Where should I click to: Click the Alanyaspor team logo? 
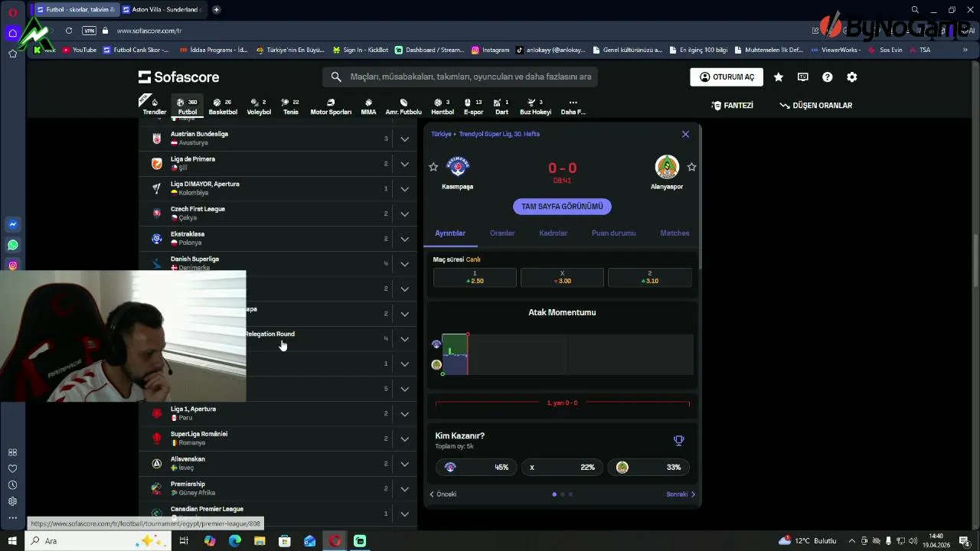(667, 167)
